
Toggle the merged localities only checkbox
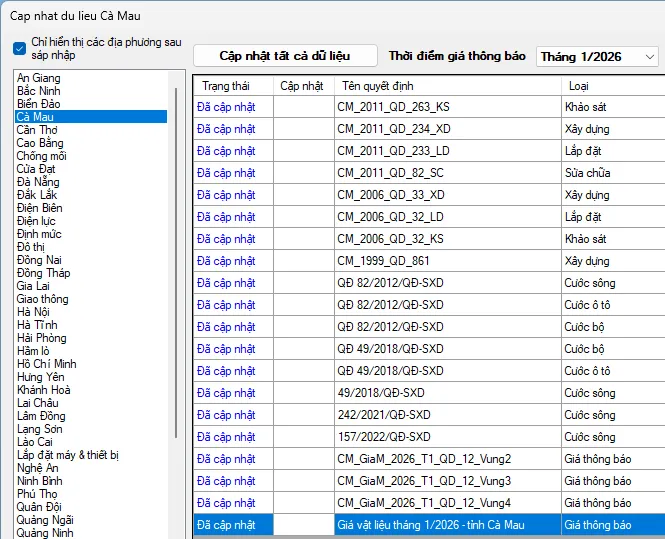[20, 48]
